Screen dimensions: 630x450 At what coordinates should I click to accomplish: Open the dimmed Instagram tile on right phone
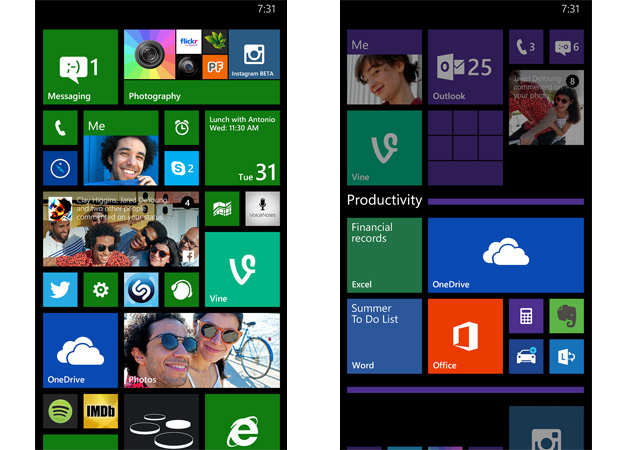[x=546, y=428]
